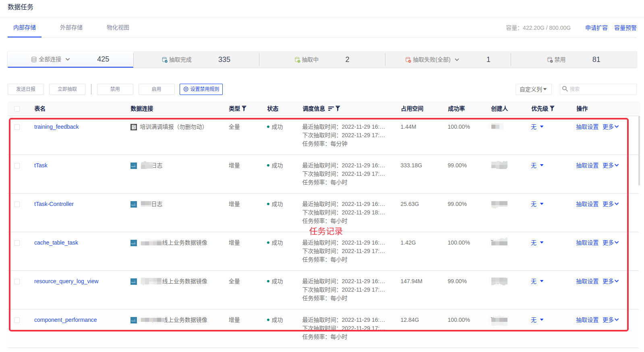644x352 pixels.
Task: Switch to the 外部存储 tab
Action: [71, 27]
